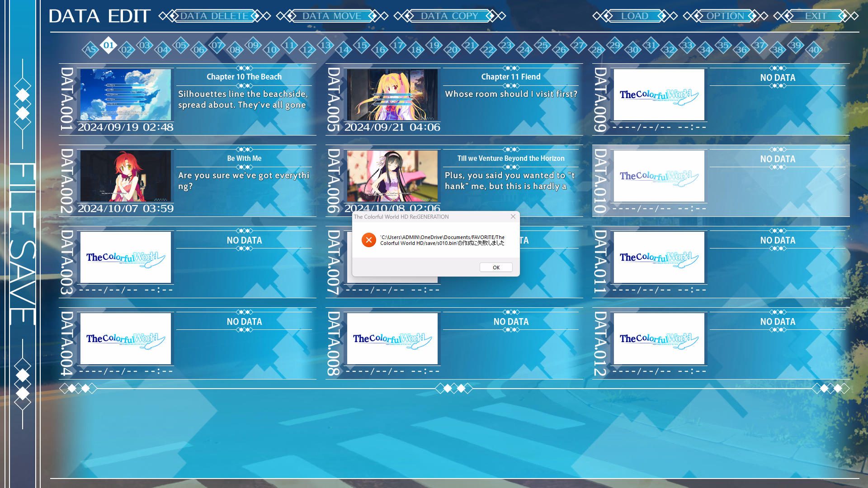Switch to page 28 tab
The height and width of the screenshot is (488, 868).
coord(597,50)
